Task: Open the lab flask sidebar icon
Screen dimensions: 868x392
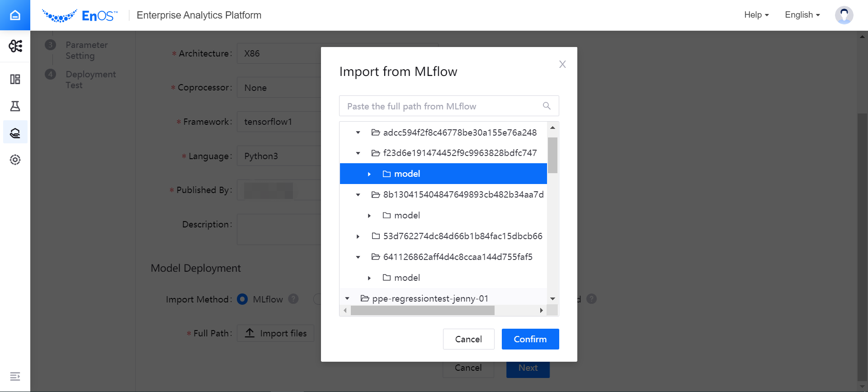Action: [15, 106]
